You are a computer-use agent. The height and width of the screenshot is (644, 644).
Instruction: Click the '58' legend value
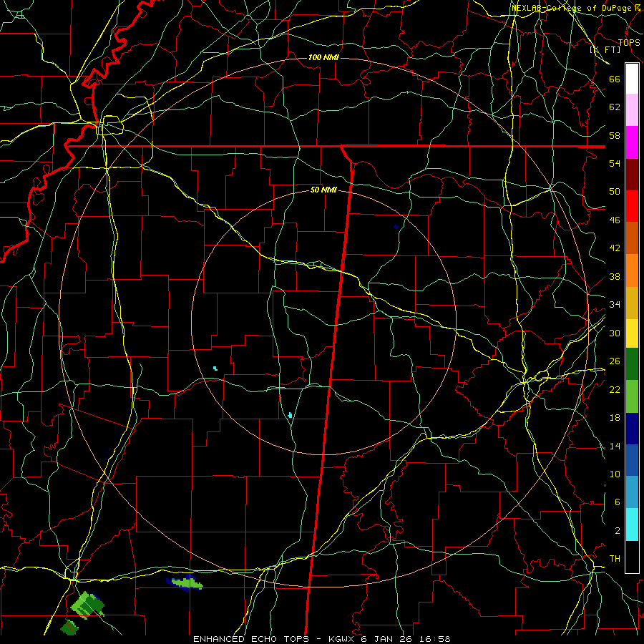615,135
